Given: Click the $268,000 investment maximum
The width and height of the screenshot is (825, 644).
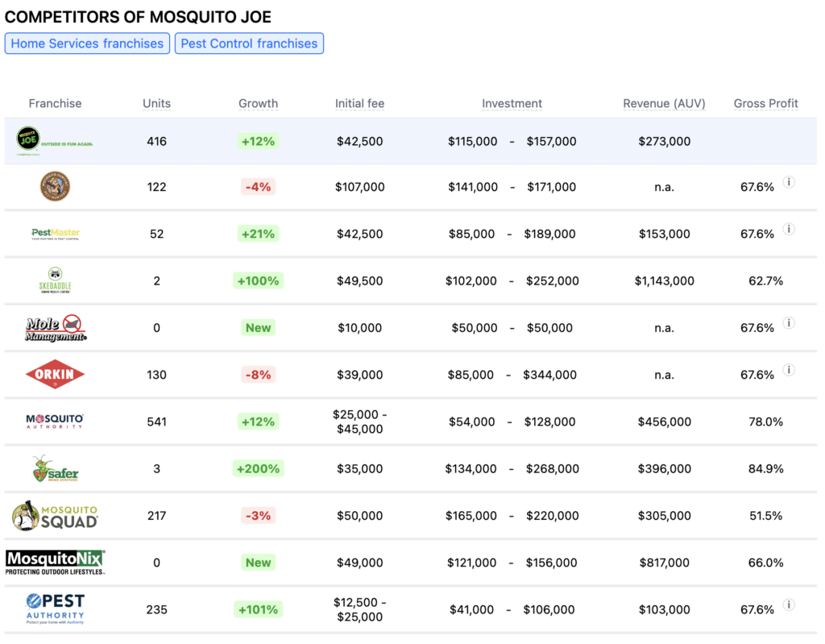Looking at the screenshot, I should [553, 468].
